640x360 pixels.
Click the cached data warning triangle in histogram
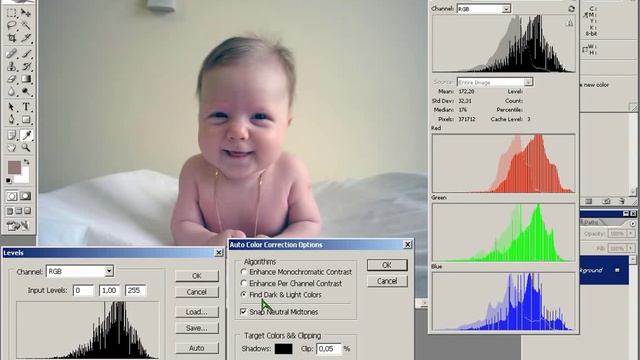[x=570, y=23]
